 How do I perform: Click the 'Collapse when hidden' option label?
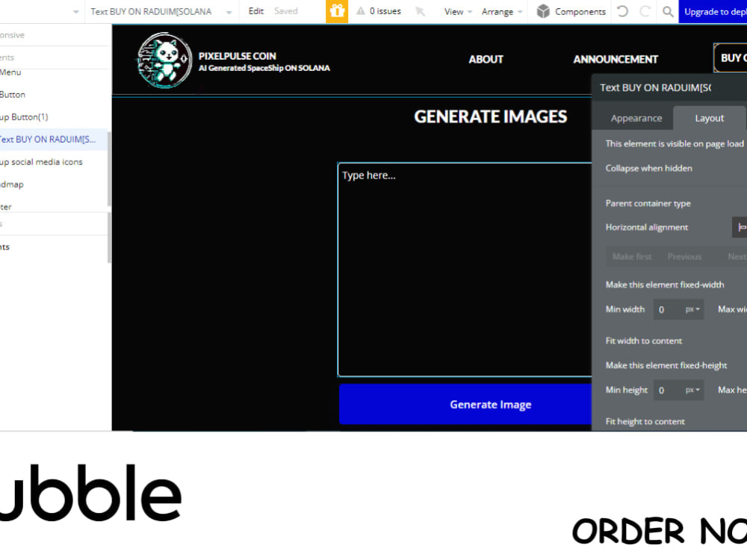pyautogui.click(x=648, y=168)
